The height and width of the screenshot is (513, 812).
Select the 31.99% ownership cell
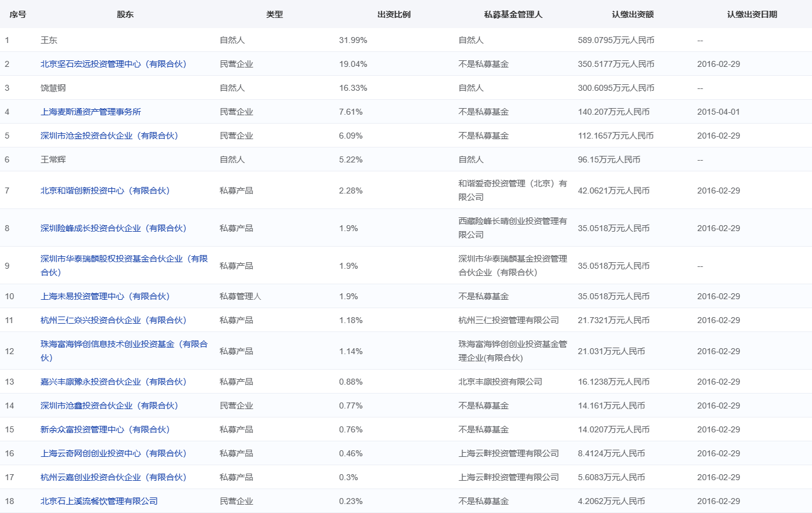[x=353, y=40]
